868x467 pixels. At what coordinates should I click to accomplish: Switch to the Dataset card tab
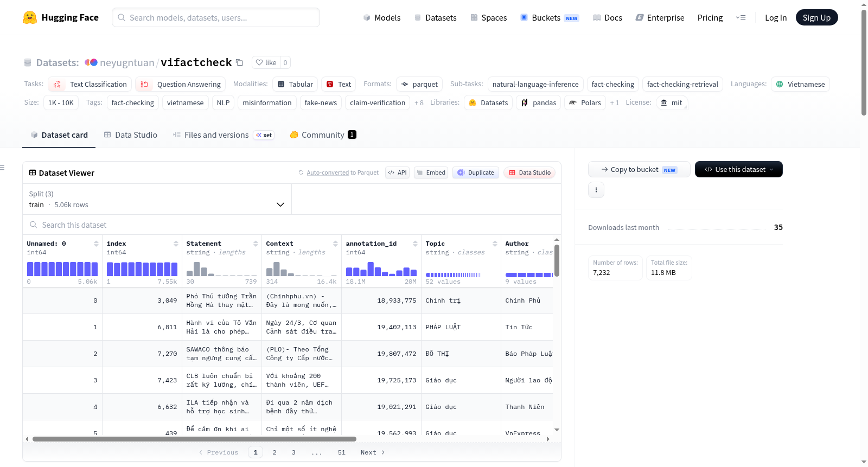point(59,135)
